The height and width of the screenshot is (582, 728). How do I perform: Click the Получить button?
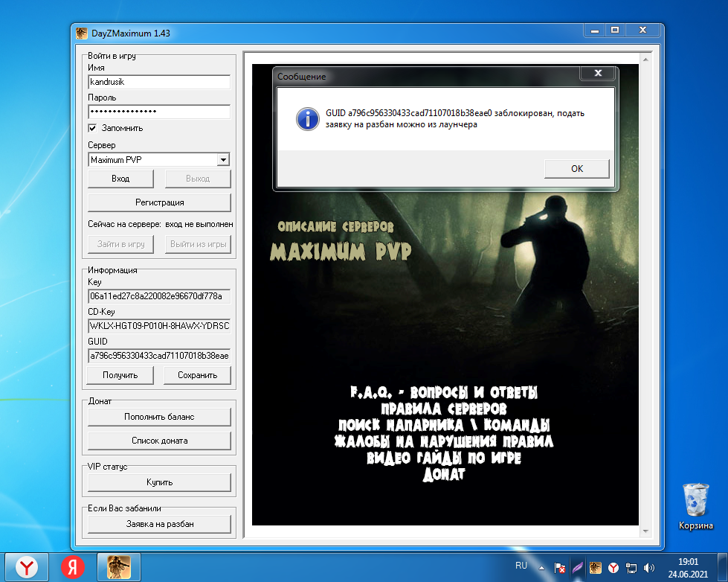pyautogui.click(x=120, y=375)
